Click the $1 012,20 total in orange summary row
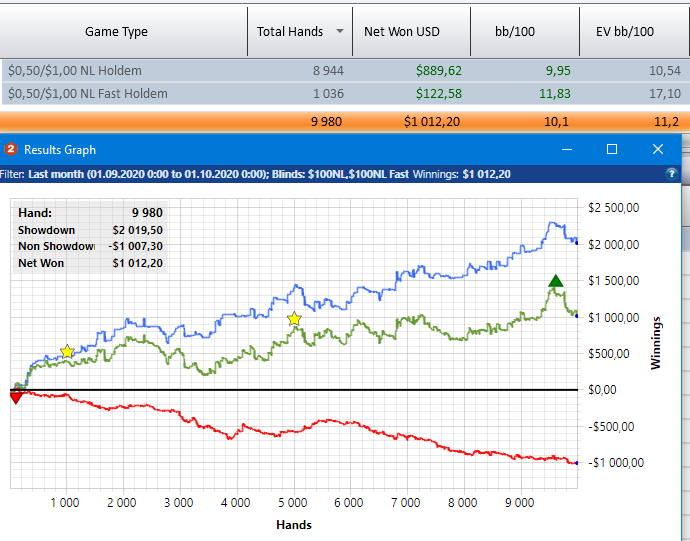 click(x=432, y=121)
